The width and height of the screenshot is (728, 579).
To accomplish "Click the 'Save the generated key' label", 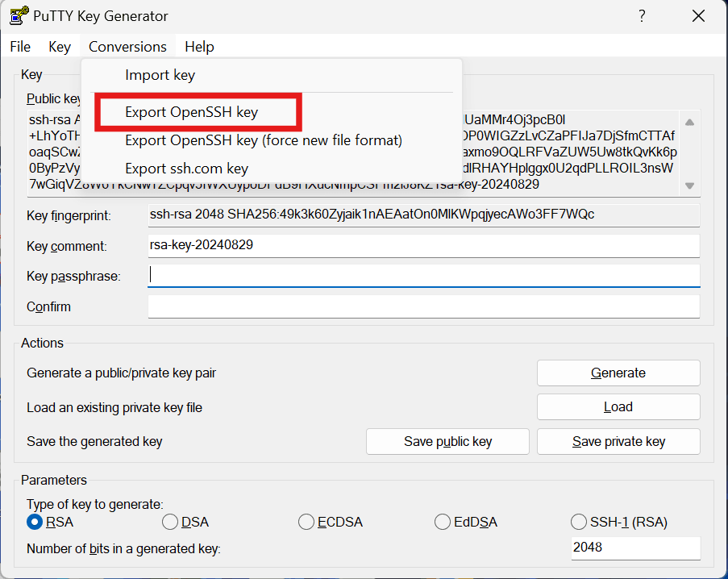I will 94,442.
